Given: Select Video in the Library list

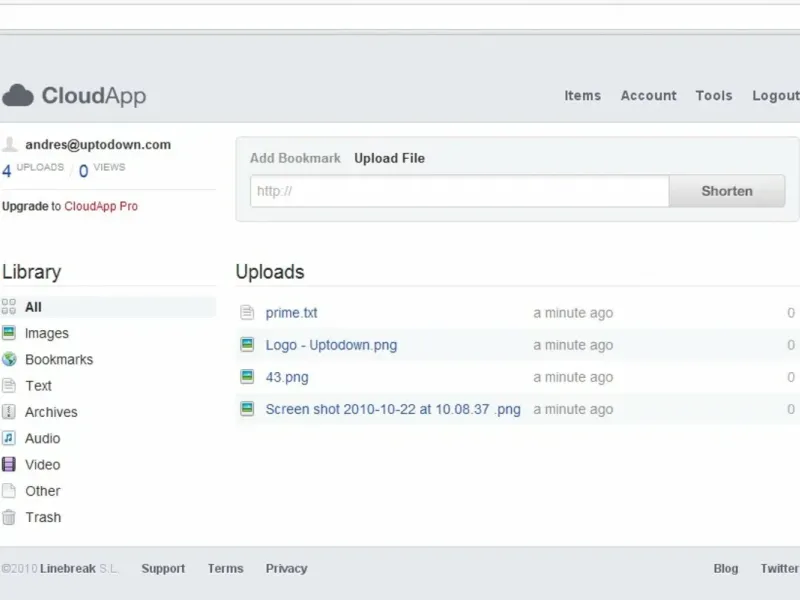Looking at the screenshot, I should coord(43,465).
